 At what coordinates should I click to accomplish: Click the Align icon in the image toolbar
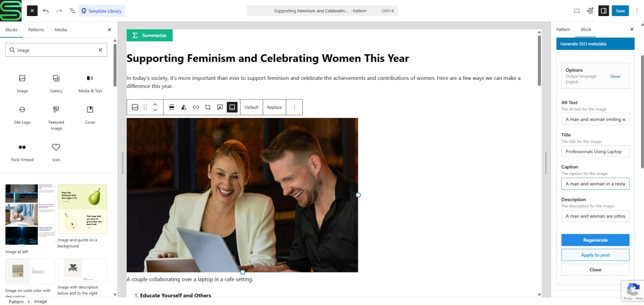pos(172,107)
